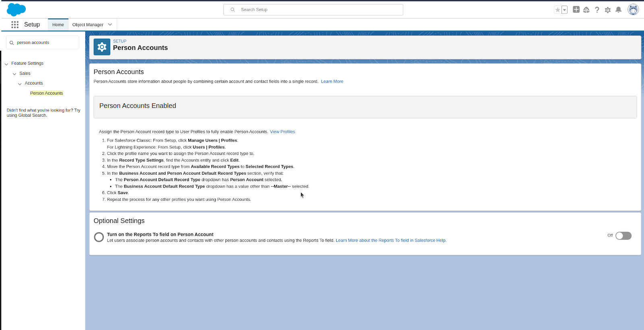
Task: Click the Sales tree label
Action: [x=25, y=73]
